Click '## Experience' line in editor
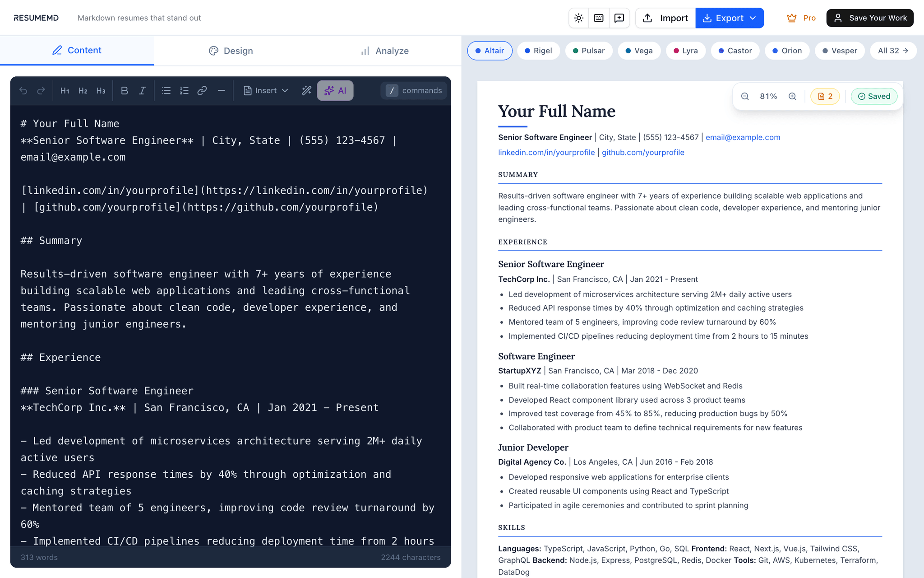The width and height of the screenshot is (924, 578). [x=61, y=358]
